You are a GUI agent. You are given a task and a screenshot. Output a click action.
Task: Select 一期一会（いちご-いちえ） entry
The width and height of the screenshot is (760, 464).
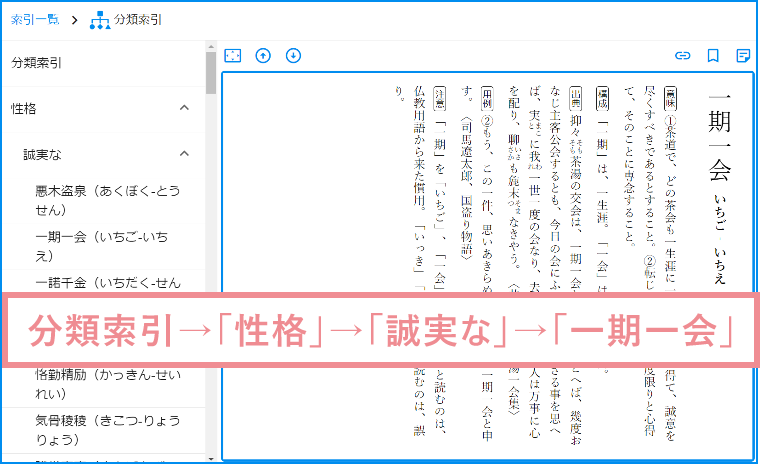click(102, 246)
